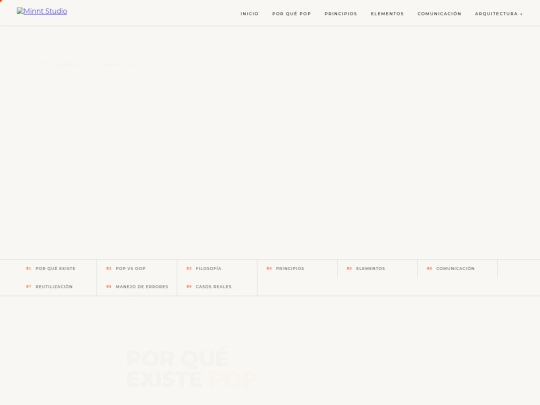Open the Inicio nav item
The height and width of the screenshot is (405, 540).
coord(249,14)
